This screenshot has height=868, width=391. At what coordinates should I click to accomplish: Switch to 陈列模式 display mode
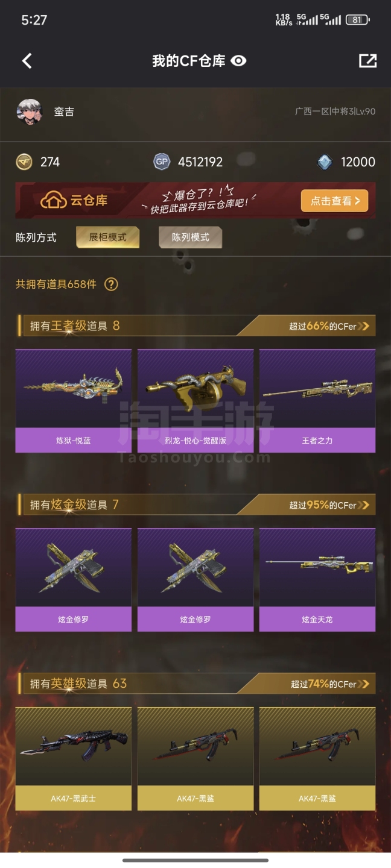191,237
